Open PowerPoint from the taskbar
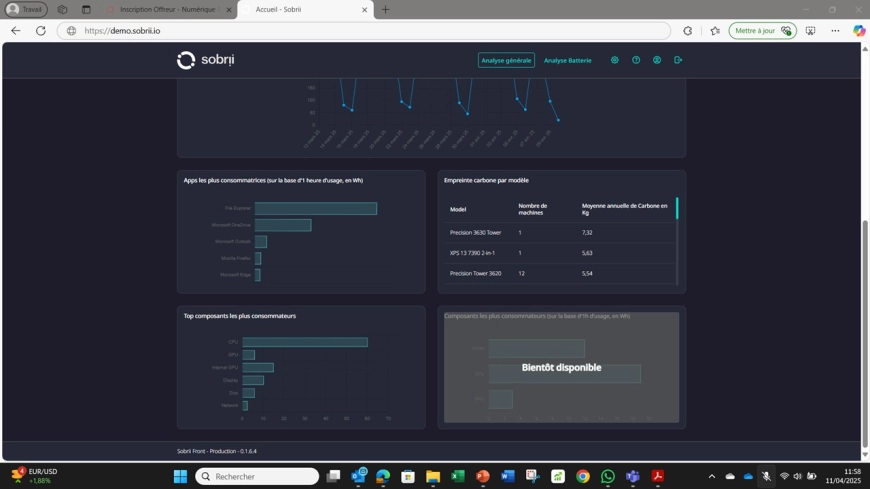This screenshot has width=870, height=489. [x=483, y=476]
